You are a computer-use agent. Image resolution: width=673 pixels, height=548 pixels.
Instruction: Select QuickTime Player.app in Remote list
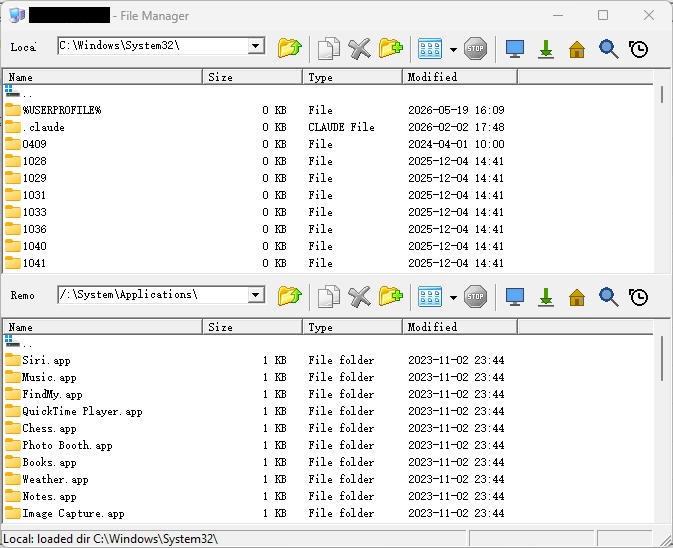[x=74, y=411]
